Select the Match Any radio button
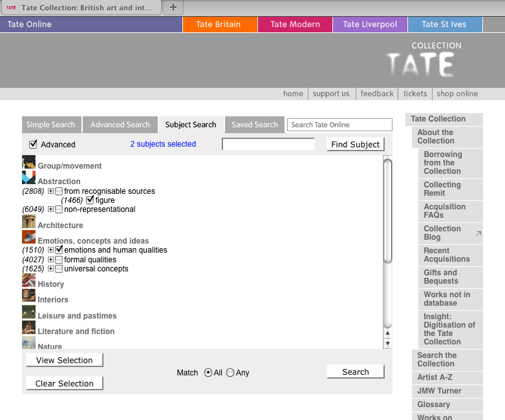This screenshot has height=420, width=505. [230, 373]
